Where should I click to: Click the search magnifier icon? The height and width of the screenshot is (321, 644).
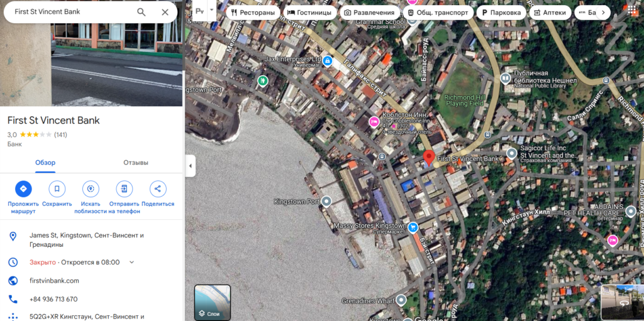point(142,12)
